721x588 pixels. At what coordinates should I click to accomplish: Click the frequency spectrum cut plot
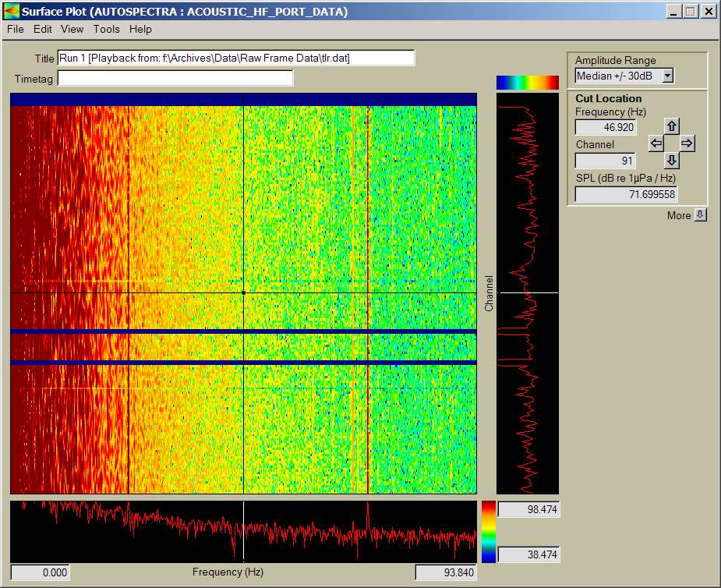(x=243, y=531)
